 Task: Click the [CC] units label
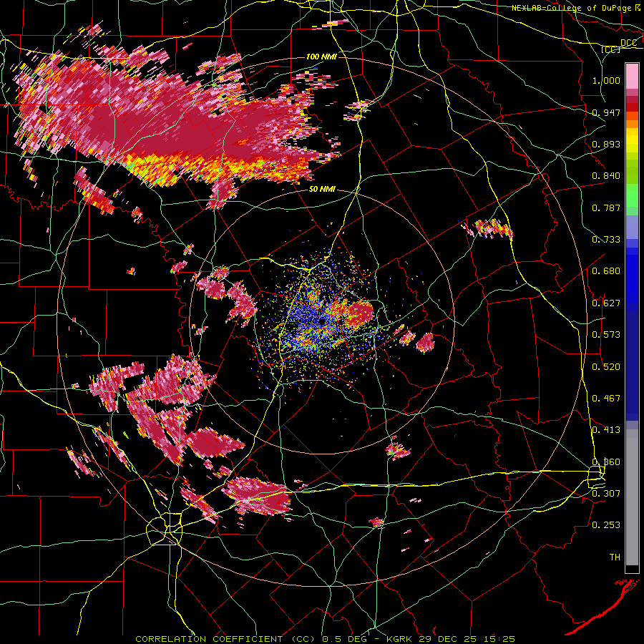pyautogui.click(x=611, y=49)
